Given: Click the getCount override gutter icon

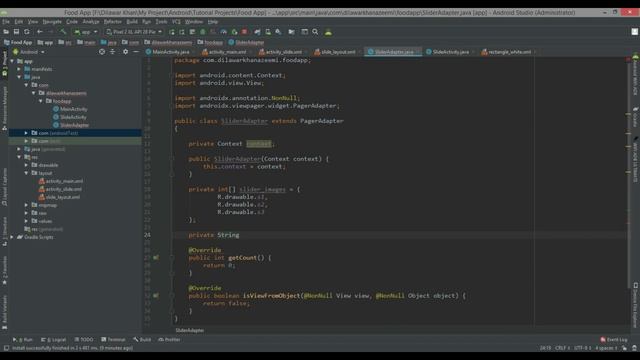Looking at the screenshot, I should pos(156,258).
